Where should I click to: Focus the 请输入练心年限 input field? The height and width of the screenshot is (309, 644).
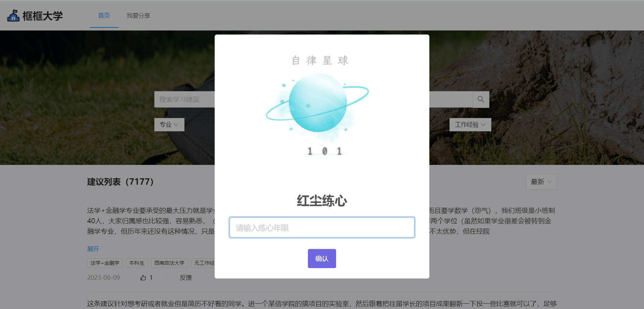322,228
